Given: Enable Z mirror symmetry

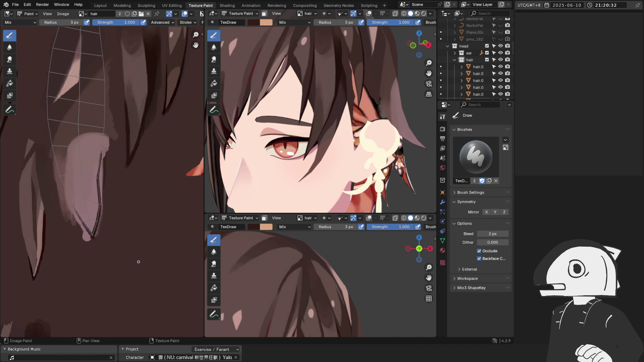Looking at the screenshot, I should [x=504, y=212].
